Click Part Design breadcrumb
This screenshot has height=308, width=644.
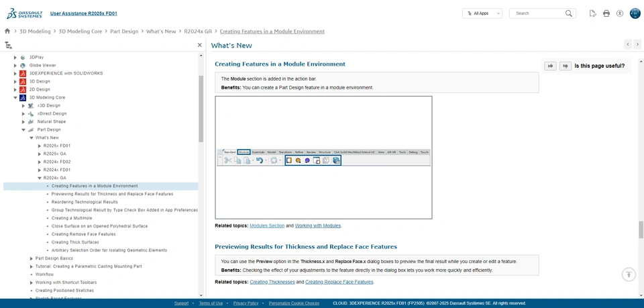tap(124, 32)
